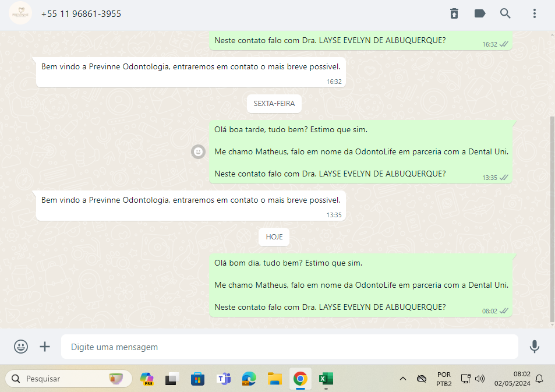The width and height of the screenshot is (555, 392).
Task: Open the clock showing 08:02 02/05/2024
Action: click(512, 379)
